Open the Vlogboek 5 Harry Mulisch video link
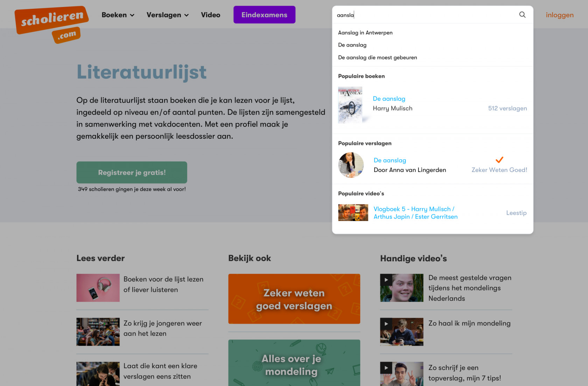The image size is (588, 386). (415, 213)
